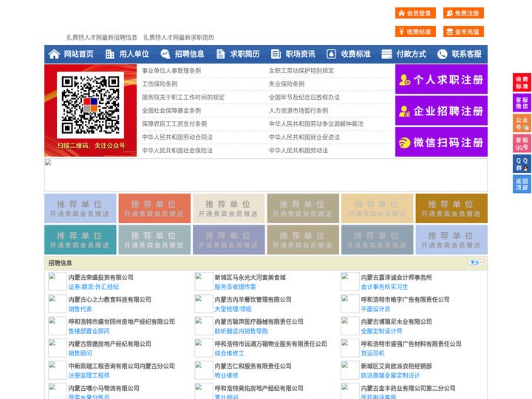Viewport: 532px width, 399px height.
Task: Click the 客服微信 side floating icon
Action: 522,103
